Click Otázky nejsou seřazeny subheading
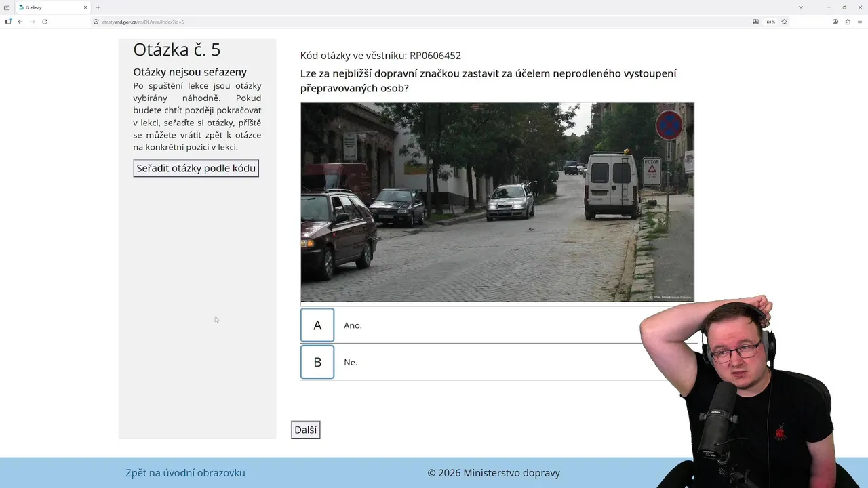This screenshot has width=868, height=488. 190,72
